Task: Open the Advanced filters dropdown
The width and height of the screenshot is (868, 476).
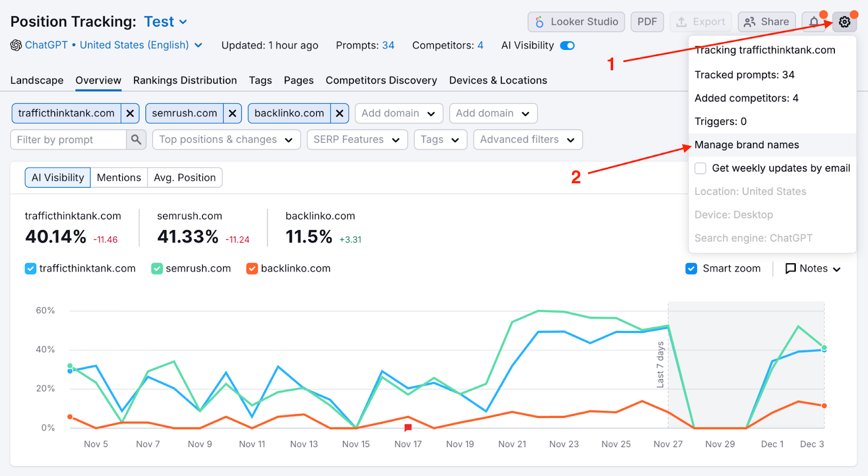Action: coord(527,139)
